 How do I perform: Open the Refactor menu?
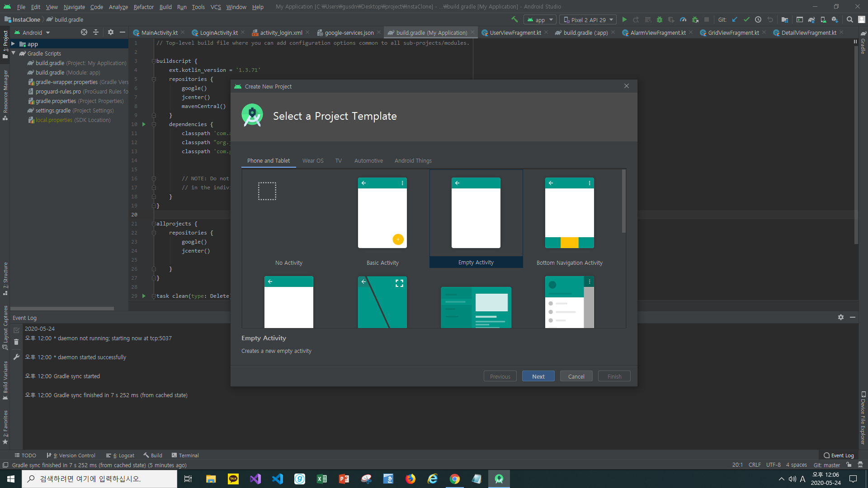click(143, 7)
